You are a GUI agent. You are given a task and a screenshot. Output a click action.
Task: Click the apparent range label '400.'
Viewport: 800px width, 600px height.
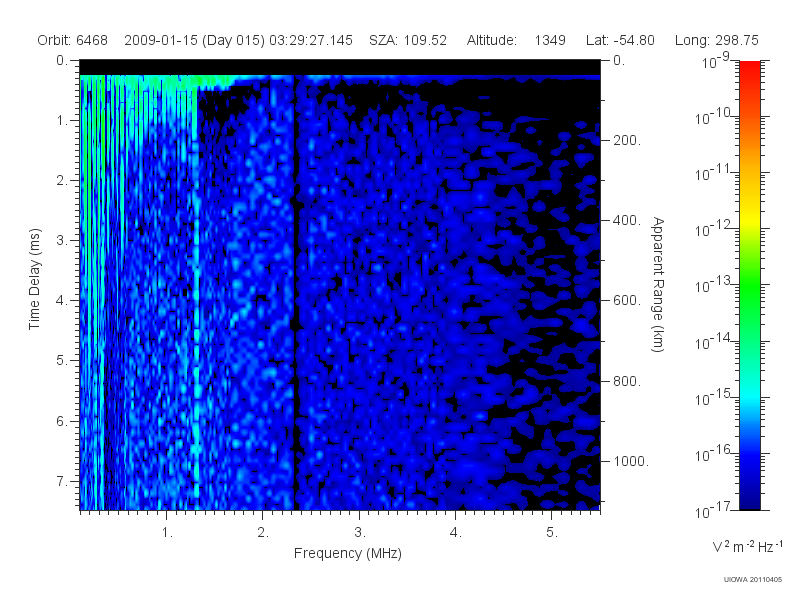627,220
